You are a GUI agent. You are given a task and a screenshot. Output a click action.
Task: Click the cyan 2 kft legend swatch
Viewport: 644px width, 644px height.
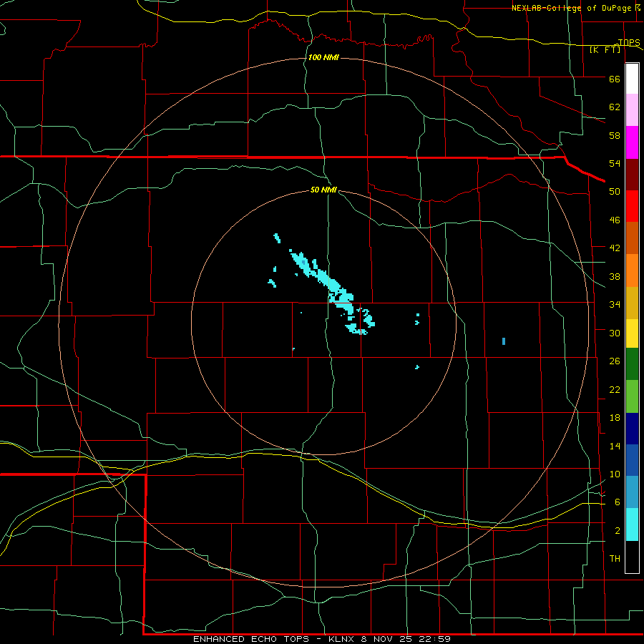tap(632, 525)
